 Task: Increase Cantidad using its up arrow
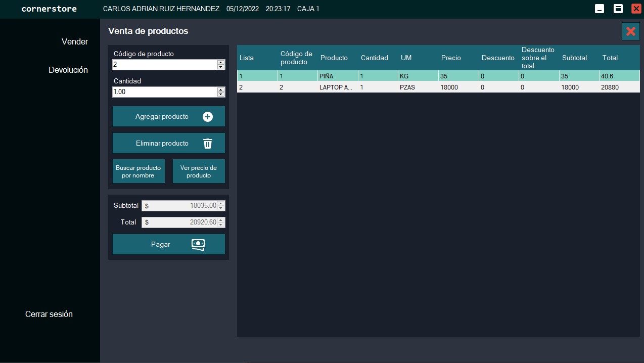click(x=221, y=89)
